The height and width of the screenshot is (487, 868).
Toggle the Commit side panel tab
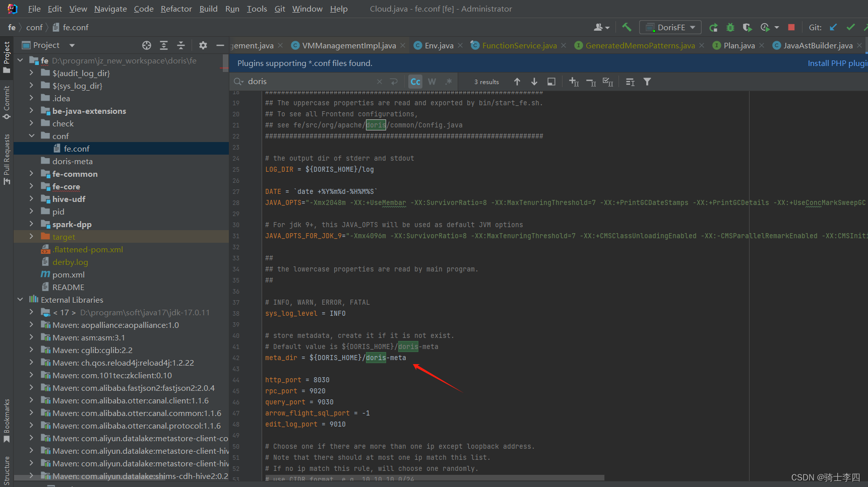[7, 102]
